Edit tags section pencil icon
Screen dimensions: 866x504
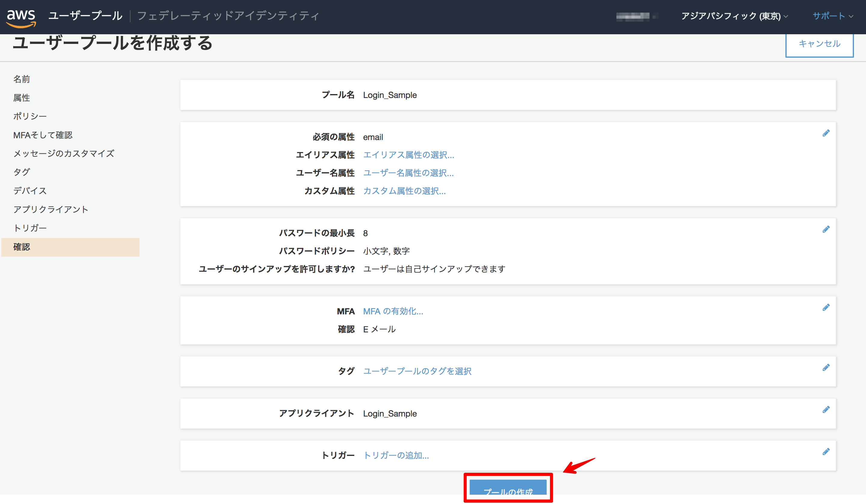pos(826,368)
